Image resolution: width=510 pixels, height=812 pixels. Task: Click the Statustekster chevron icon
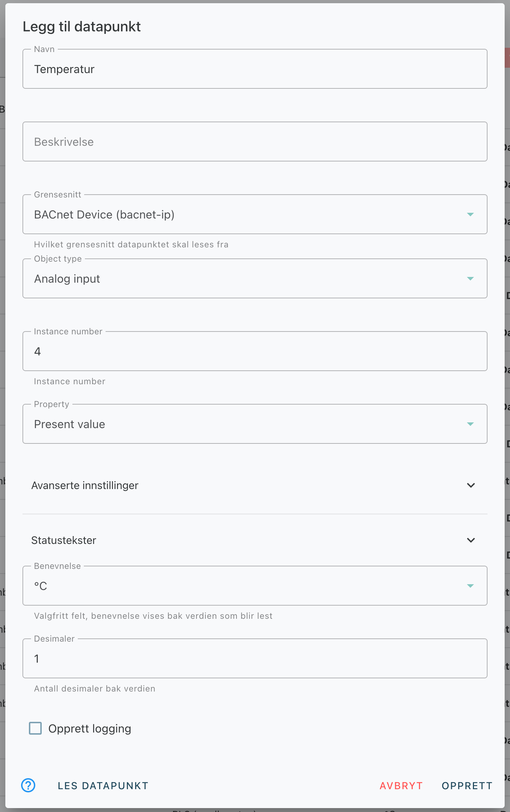click(471, 540)
